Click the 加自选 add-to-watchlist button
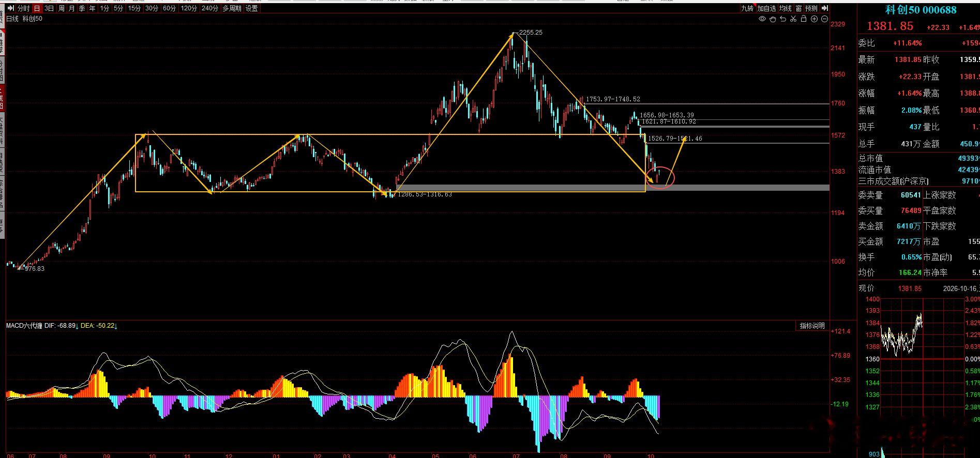The width and height of the screenshot is (980, 458). pyautogui.click(x=766, y=8)
